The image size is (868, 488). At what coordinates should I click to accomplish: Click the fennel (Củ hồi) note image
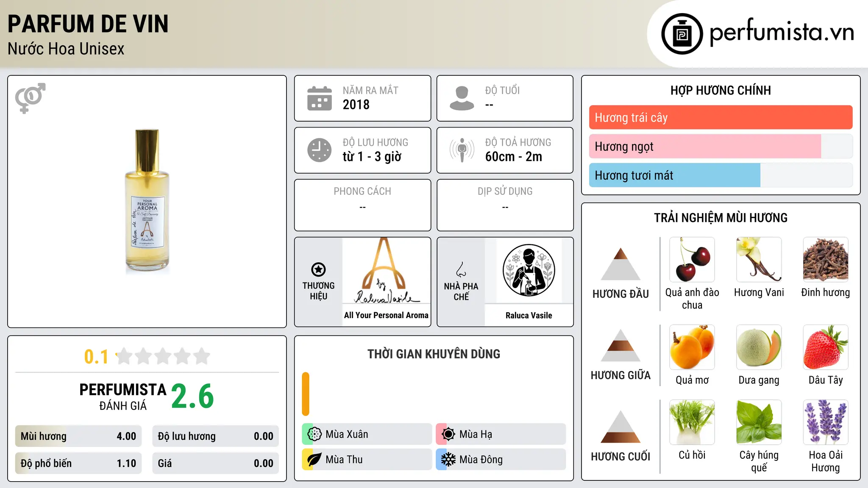692,422
